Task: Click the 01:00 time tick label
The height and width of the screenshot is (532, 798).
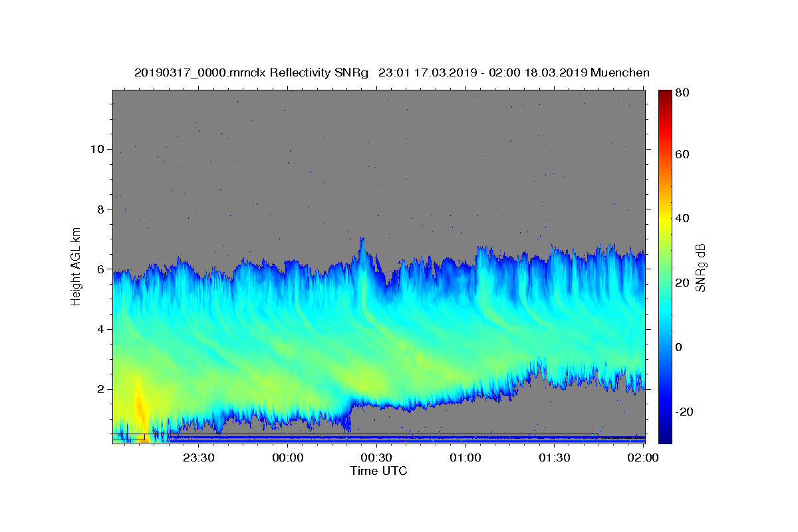Action: [465, 458]
